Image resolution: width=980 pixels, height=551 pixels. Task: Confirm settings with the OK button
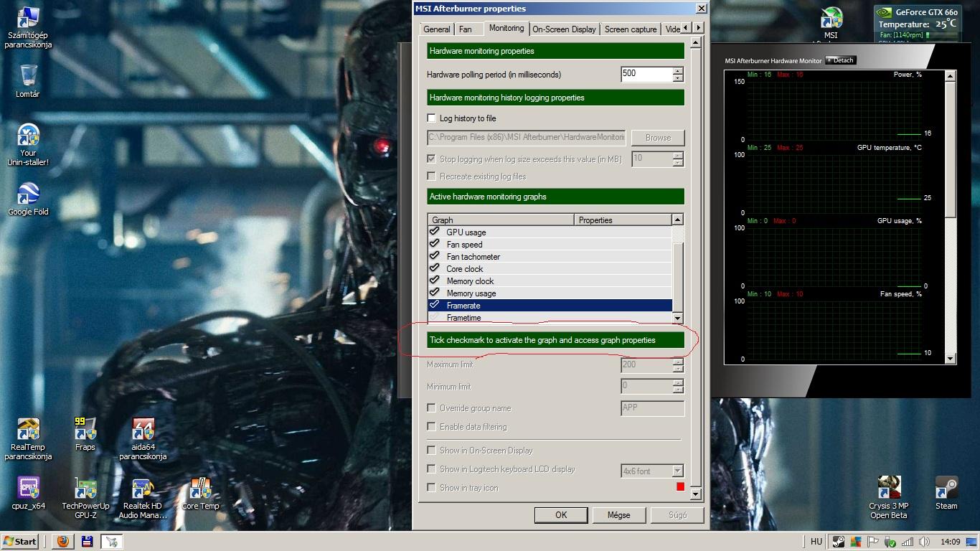tap(561, 514)
